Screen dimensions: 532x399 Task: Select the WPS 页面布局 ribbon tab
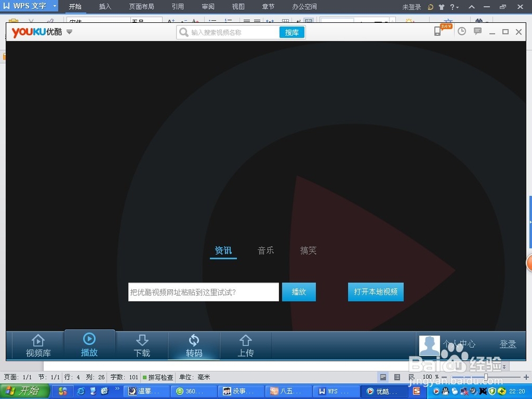point(142,6)
